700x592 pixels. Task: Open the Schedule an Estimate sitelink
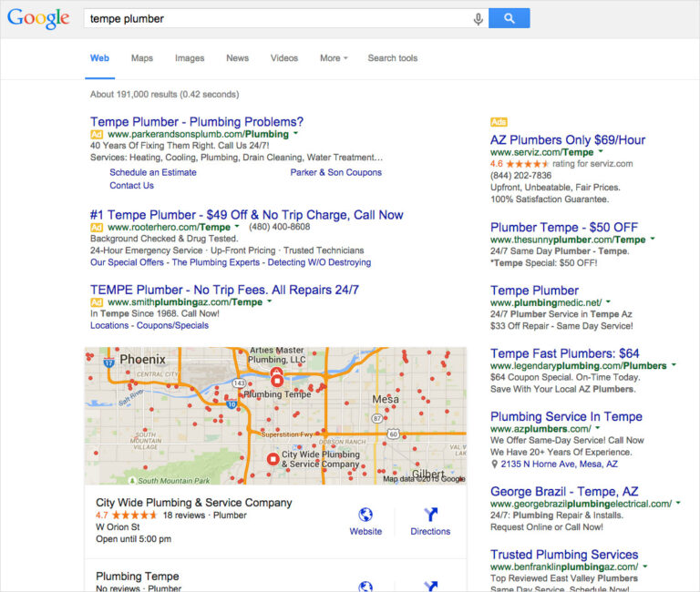click(153, 172)
